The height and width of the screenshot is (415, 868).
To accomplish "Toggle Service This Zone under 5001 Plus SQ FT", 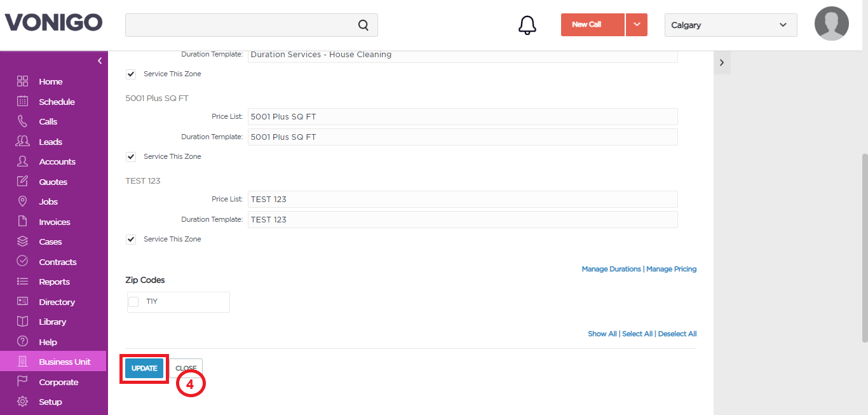I will [x=131, y=157].
